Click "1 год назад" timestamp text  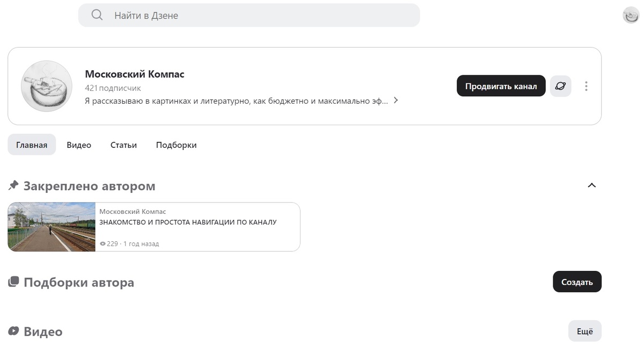coord(141,244)
